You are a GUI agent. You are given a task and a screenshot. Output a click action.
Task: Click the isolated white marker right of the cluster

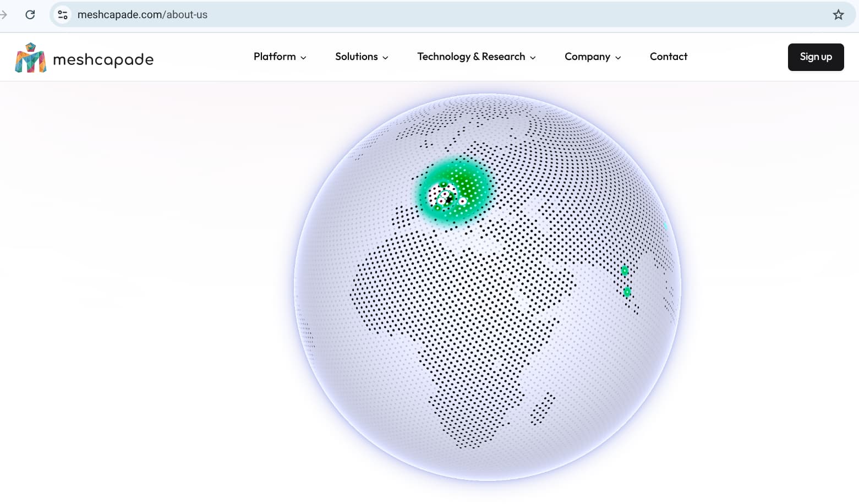pos(463,201)
